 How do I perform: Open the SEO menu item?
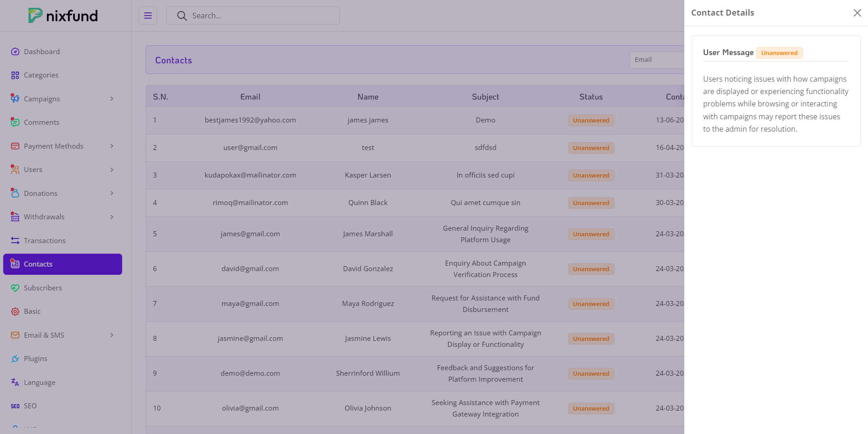[x=30, y=406]
